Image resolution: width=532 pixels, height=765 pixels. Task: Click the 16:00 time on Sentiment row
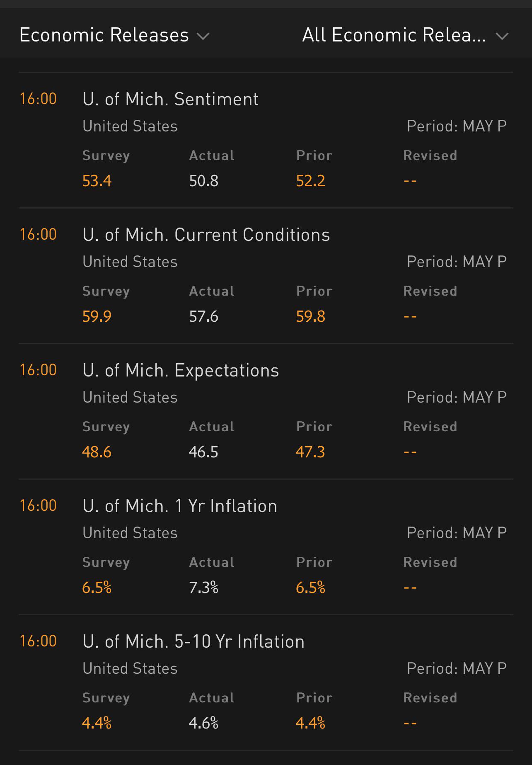[38, 99]
